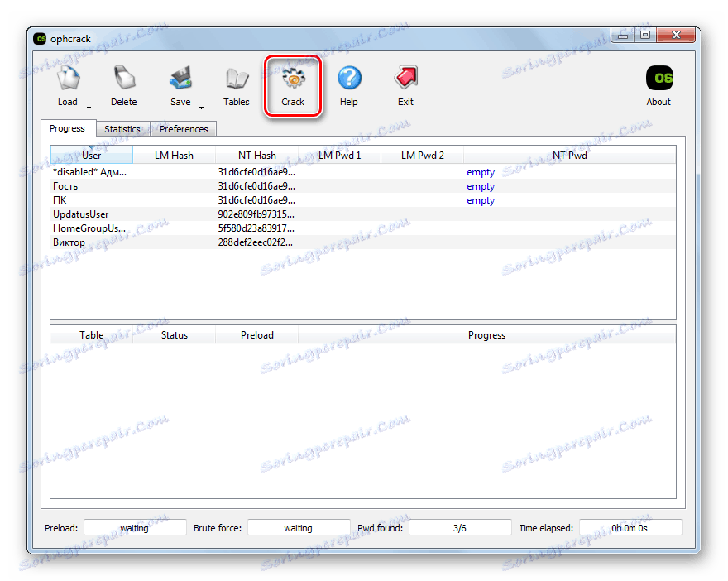Click NT hash '288def2eec02f2...'
The width and height of the screenshot is (728, 581).
click(x=256, y=242)
